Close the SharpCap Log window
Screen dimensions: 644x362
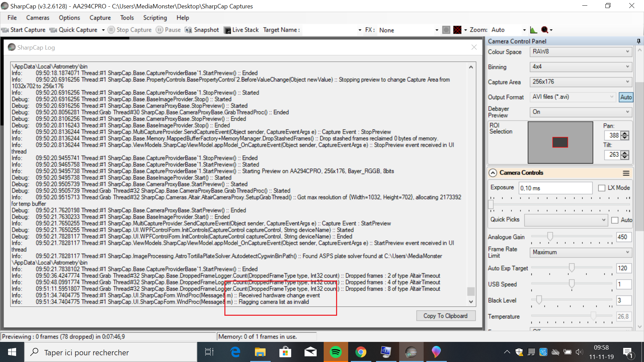coord(474,47)
